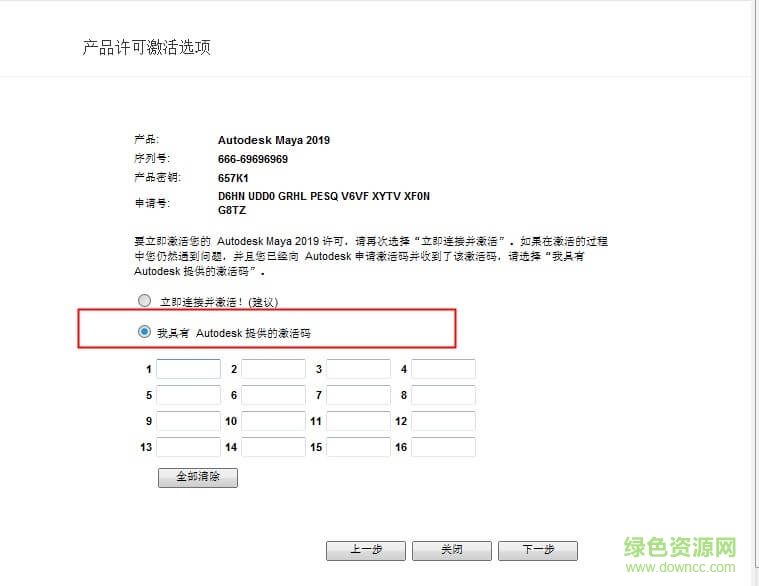The height and width of the screenshot is (586, 759).
Task: Click activation code field 4
Action: point(443,369)
